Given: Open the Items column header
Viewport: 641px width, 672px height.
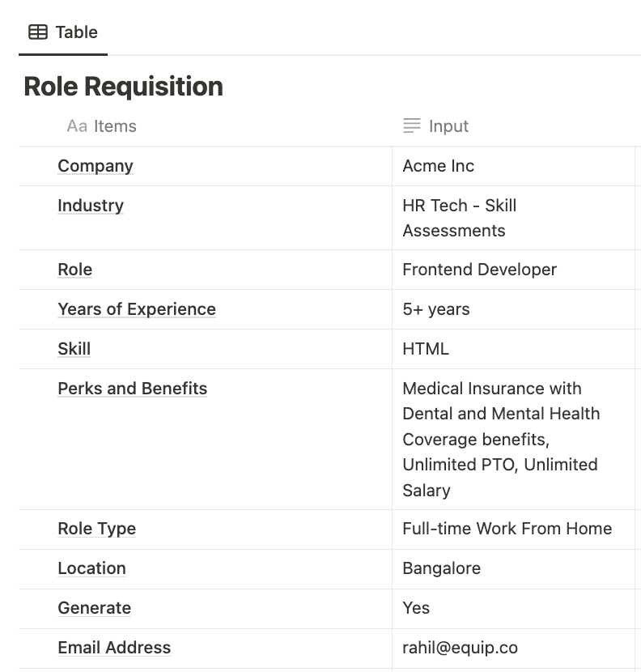Looking at the screenshot, I should [x=115, y=126].
